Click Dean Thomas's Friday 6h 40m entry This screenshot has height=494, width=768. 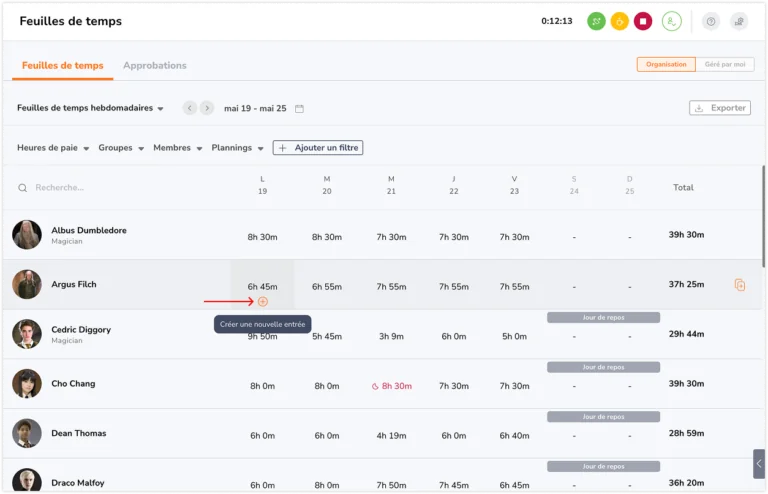tap(514, 435)
